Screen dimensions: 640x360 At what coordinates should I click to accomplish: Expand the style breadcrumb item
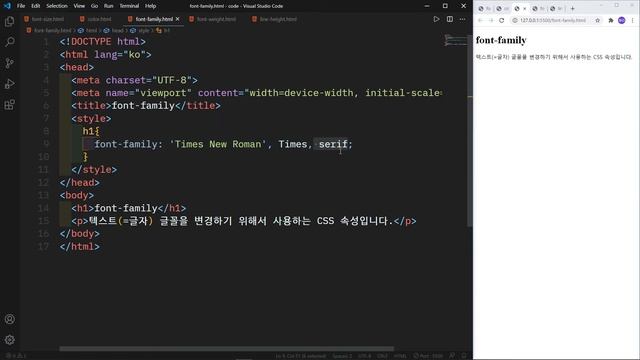(x=140, y=31)
